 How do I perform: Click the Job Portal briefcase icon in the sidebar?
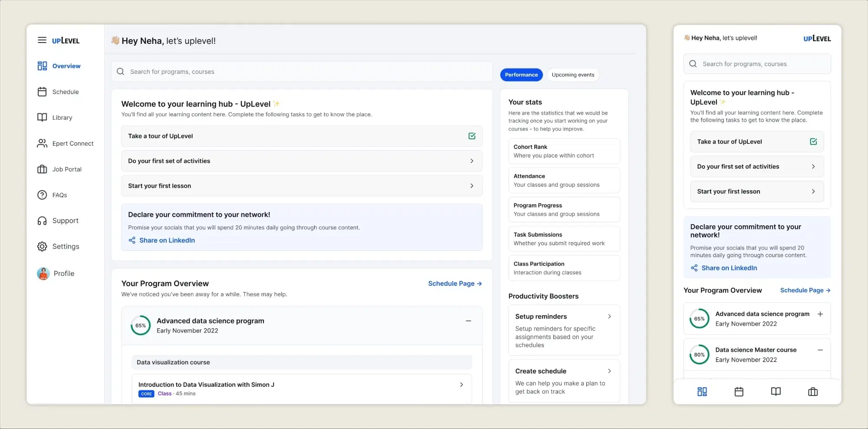pyautogui.click(x=42, y=169)
